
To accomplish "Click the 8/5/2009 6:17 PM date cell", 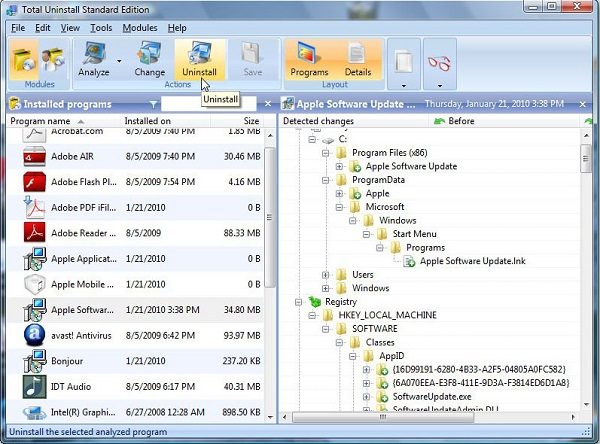I will tap(160, 387).
